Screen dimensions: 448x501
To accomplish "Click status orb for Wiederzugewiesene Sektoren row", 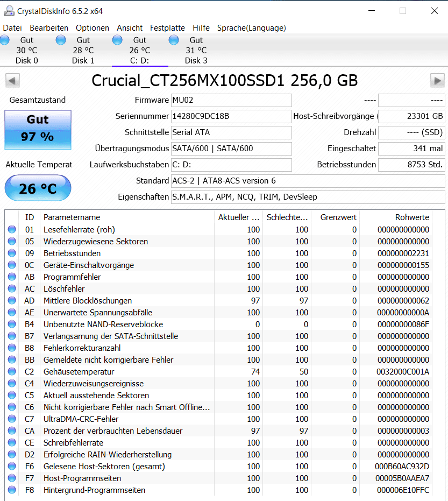I will pyautogui.click(x=12, y=241).
